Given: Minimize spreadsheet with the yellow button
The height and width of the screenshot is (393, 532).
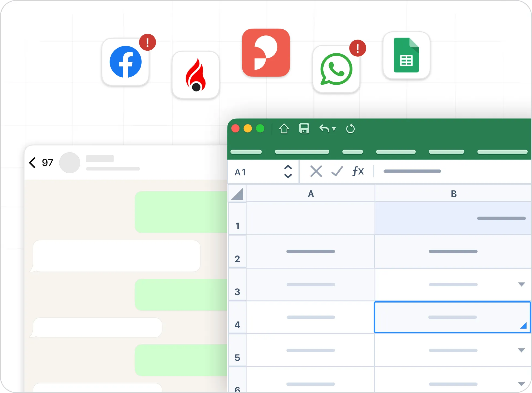Looking at the screenshot, I should tap(248, 128).
